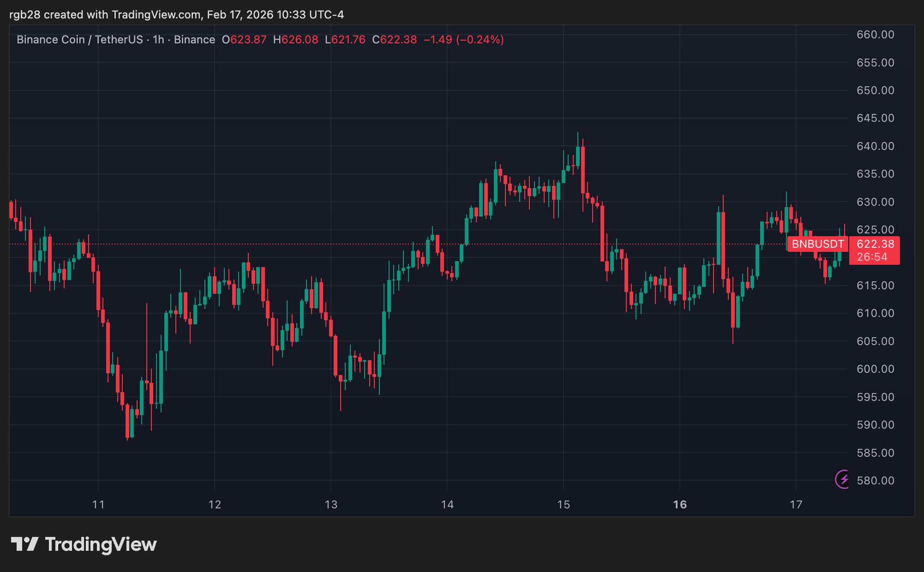Screen dimensions: 924x572
Task: Click the 640.00 price axis label
Action: pos(875,146)
